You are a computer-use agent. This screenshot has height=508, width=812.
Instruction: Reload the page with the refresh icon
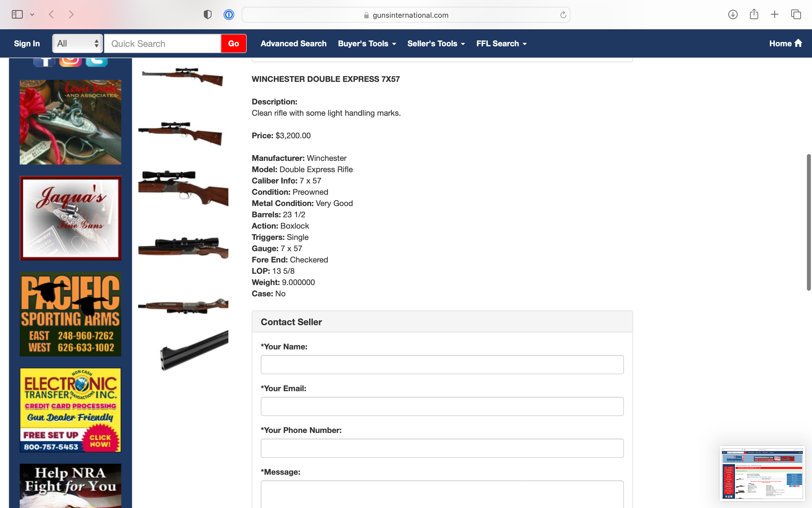tap(563, 15)
